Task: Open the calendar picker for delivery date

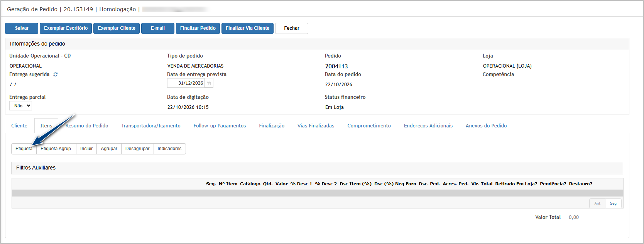Action: [209, 83]
